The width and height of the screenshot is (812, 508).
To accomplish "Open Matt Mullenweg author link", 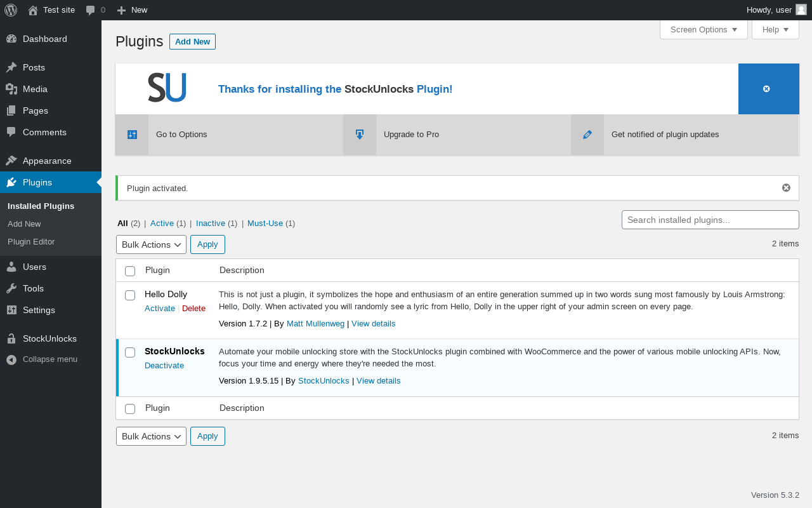I will pyautogui.click(x=315, y=324).
